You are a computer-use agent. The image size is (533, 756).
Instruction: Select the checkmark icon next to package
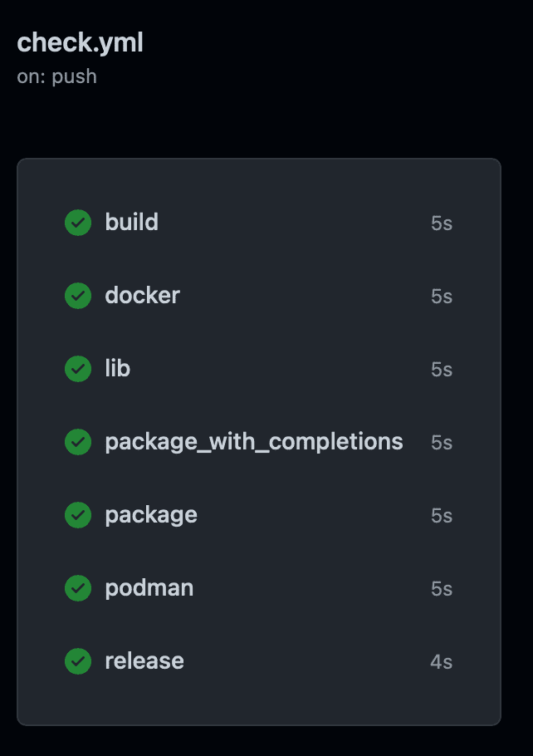[x=77, y=514]
